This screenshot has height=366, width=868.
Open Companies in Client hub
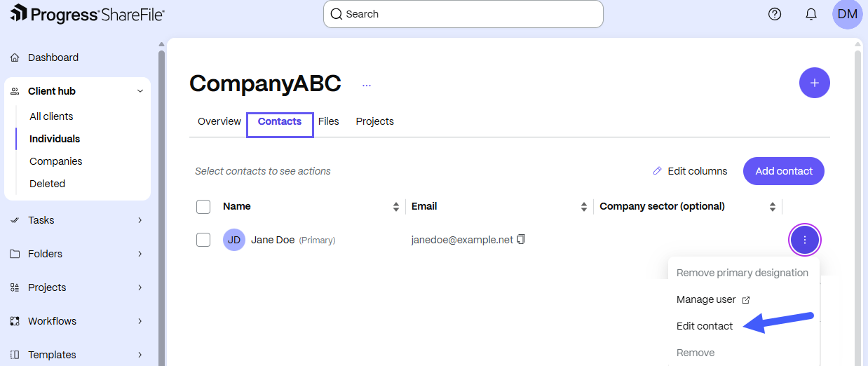56,161
